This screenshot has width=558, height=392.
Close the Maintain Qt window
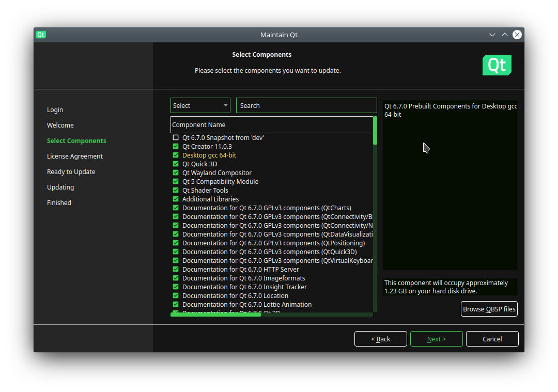click(517, 35)
